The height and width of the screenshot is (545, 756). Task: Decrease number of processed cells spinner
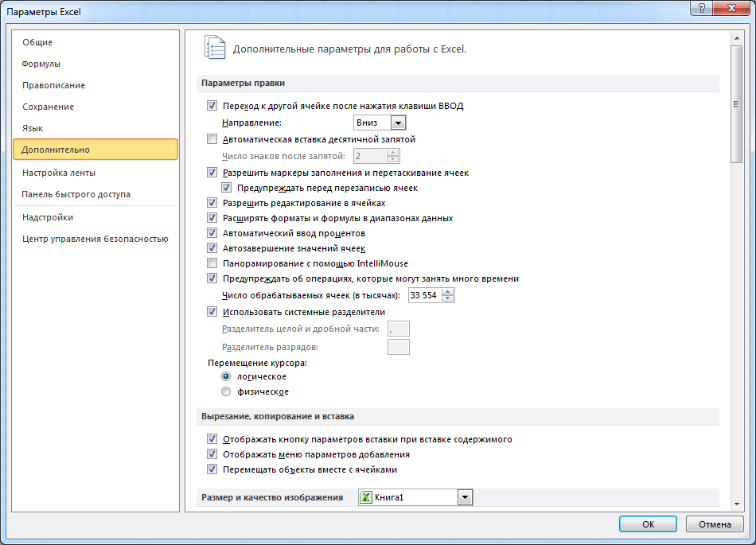coord(448,299)
